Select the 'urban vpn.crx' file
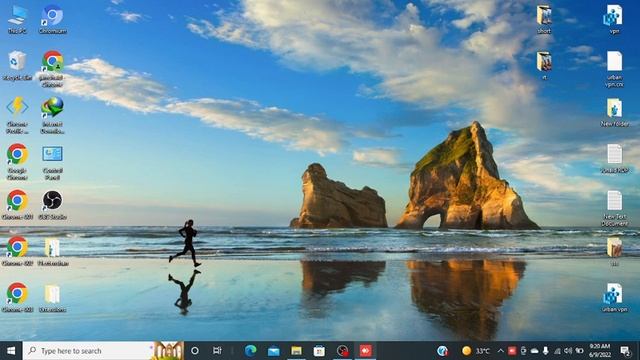 click(x=614, y=69)
